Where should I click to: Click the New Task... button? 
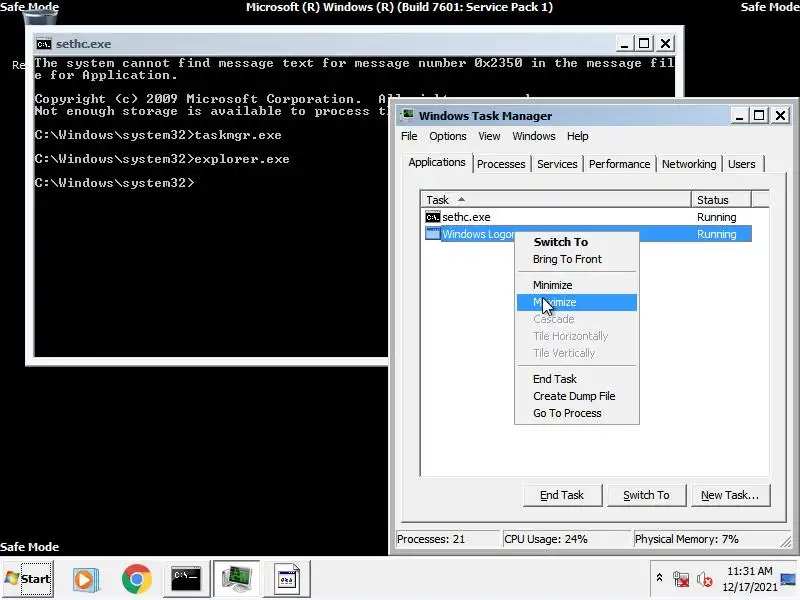730,495
